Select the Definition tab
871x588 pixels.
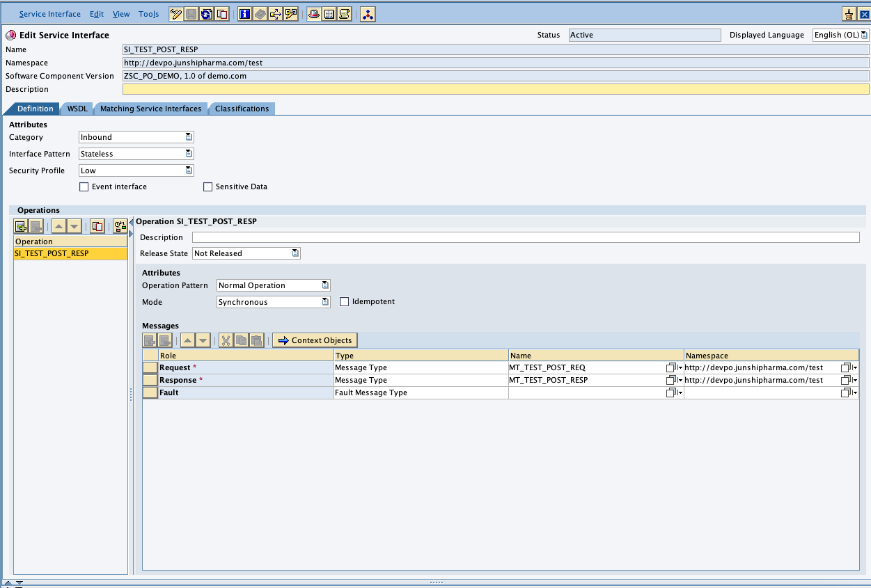point(35,109)
